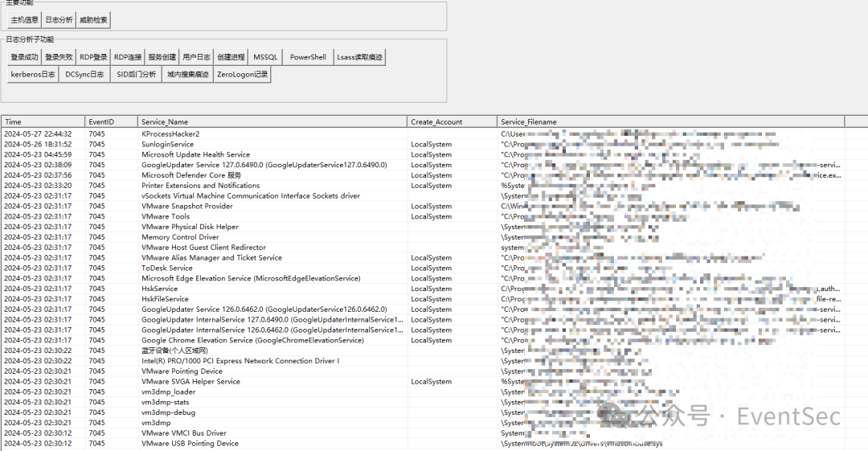Open MSSQL log analysis

coord(265,57)
